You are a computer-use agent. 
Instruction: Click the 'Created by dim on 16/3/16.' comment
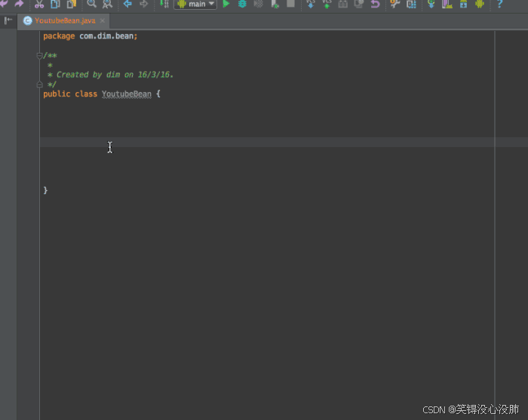[115, 75]
